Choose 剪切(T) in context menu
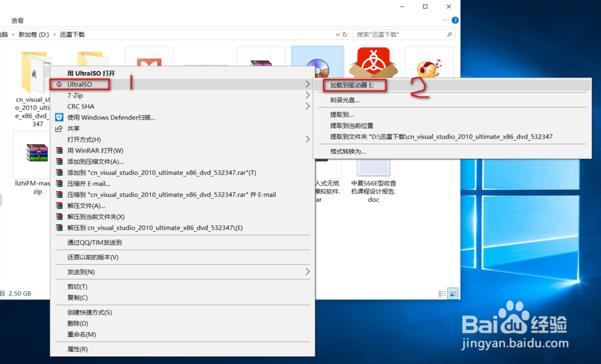The width and height of the screenshot is (601, 364). [x=183, y=287]
